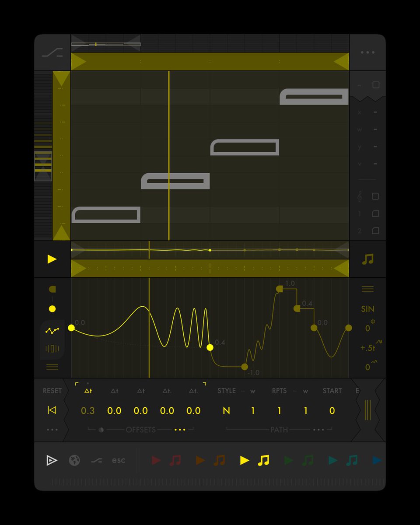Select the first Δt offset tab
The width and height of the screenshot is (420, 525).
pyautogui.click(x=87, y=391)
